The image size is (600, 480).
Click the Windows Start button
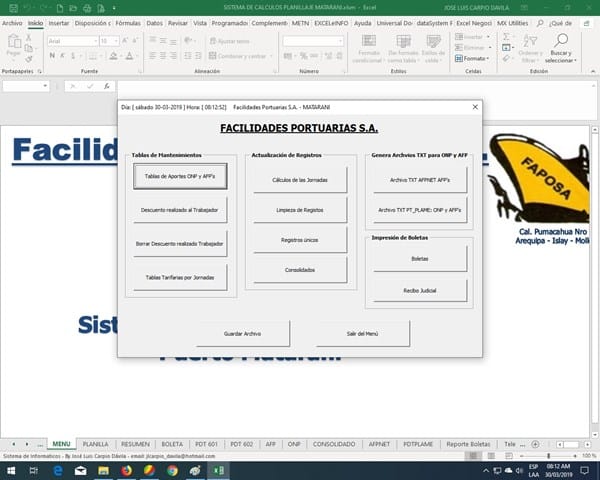9,469
